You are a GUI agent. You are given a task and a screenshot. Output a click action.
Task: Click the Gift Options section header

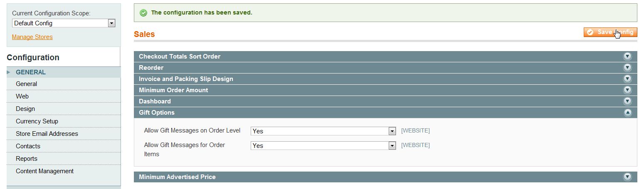coord(157,113)
